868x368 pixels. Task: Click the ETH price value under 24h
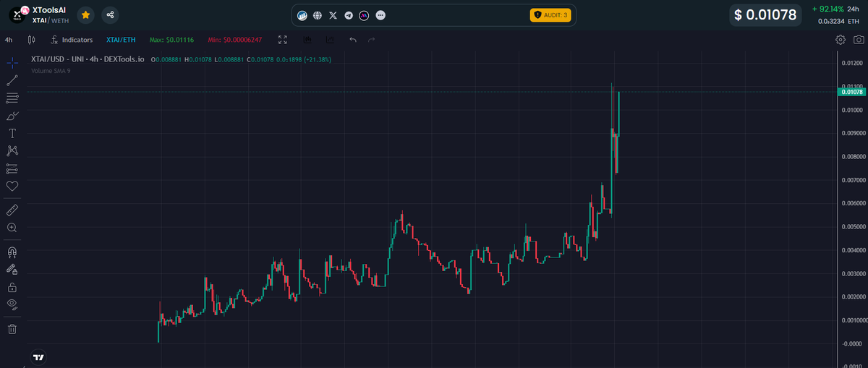(x=840, y=21)
